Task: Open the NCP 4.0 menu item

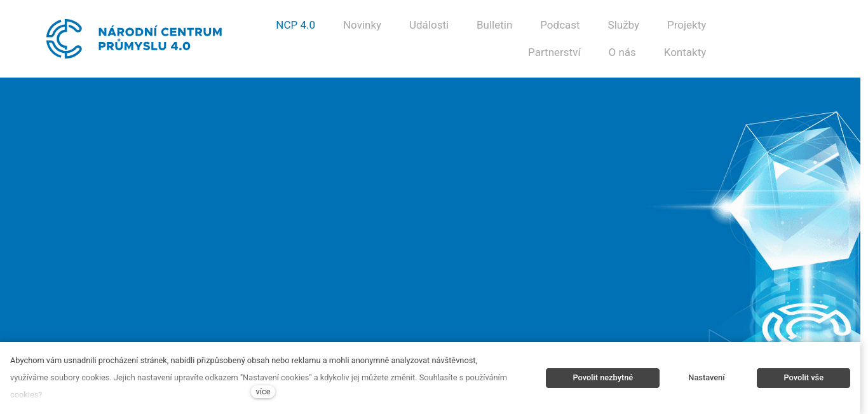Action: pyautogui.click(x=295, y=25)
